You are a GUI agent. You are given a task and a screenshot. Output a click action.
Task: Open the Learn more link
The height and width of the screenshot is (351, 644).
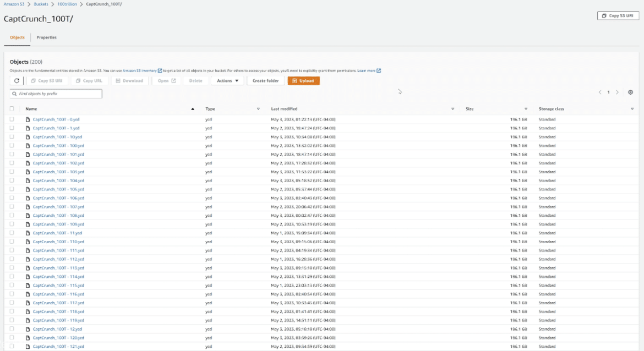point(367,70)
